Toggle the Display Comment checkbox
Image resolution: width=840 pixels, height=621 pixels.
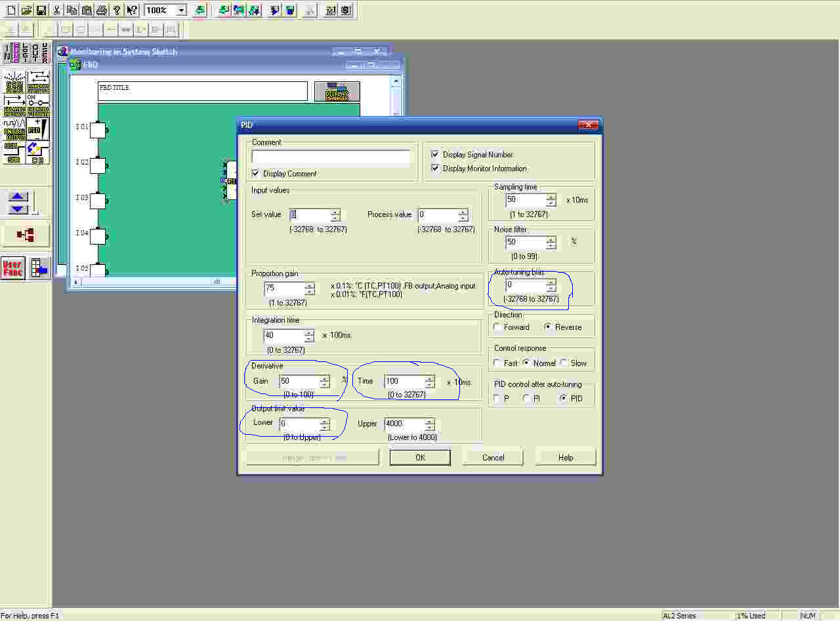256,174
